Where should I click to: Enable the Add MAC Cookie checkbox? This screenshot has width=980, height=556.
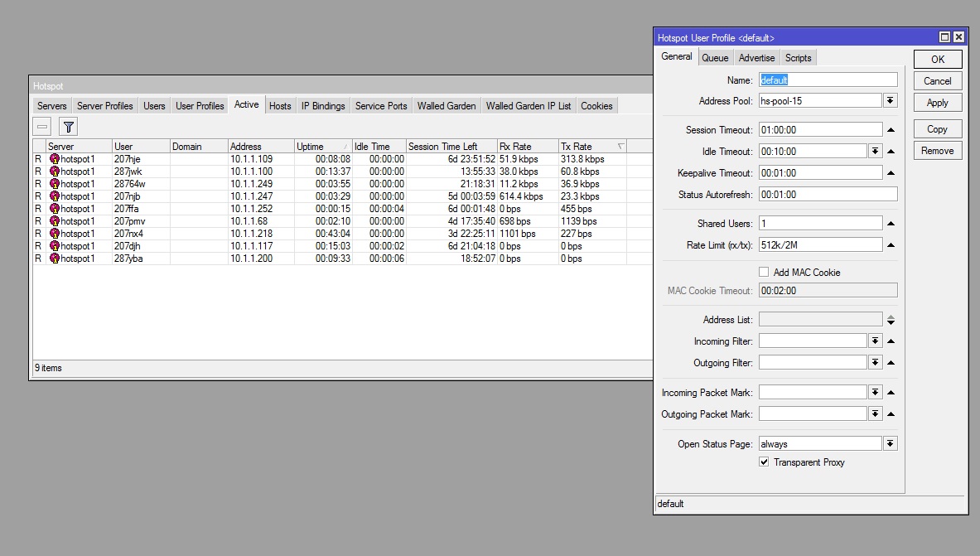[763, 272]
